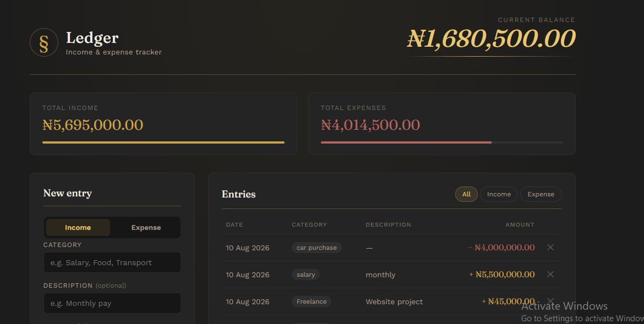This screenshot has width=644, height=324.
Task: Click the 'Income & expense tracker' subtitle
Action: (114, 52)
